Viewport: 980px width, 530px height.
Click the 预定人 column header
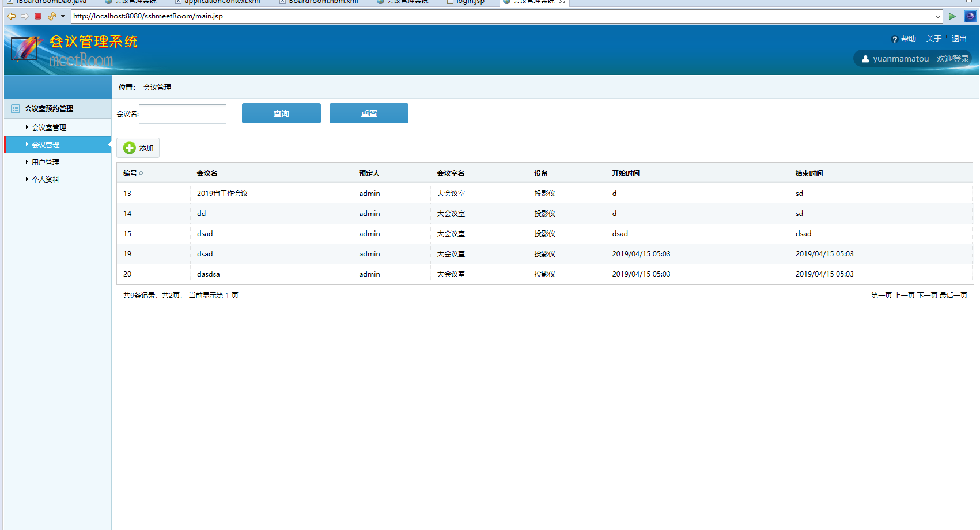[x=369, y=173]
